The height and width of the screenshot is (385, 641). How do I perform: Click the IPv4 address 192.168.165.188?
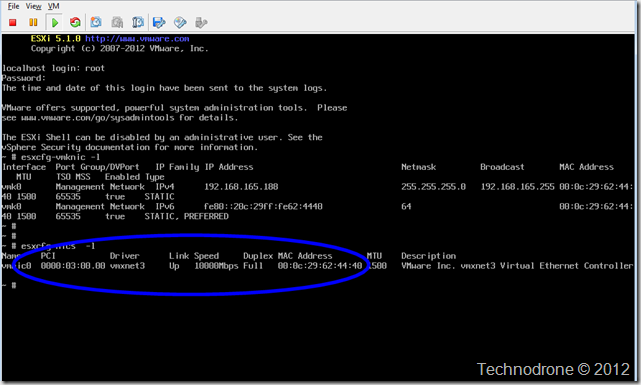pos(241,187)
